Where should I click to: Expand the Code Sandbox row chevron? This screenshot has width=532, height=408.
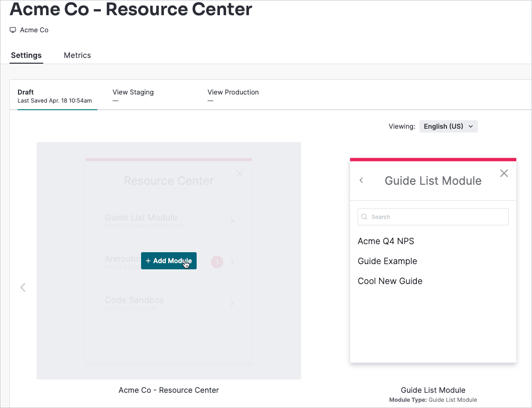tap(232, 304)
